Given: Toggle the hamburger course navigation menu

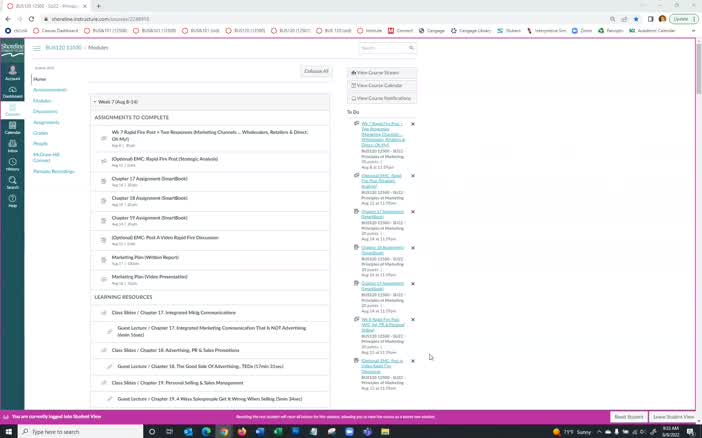Looking at the screenshot, I should click(x=37, y=48).
